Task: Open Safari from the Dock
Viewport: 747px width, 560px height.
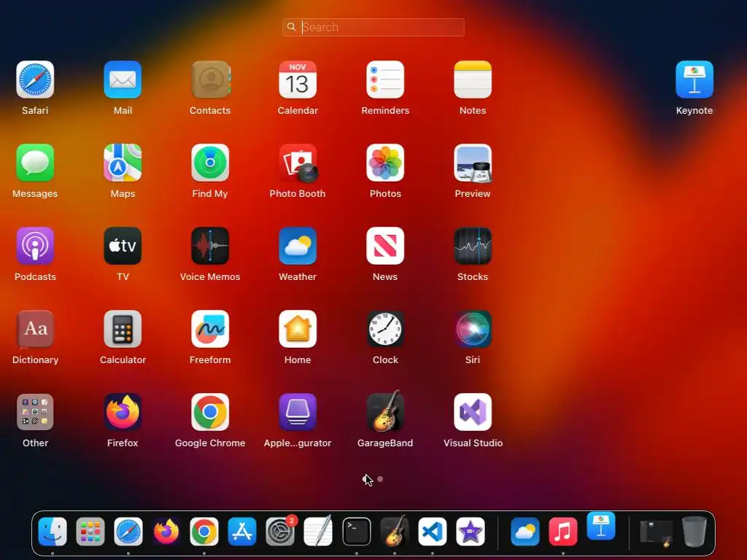Action: click(x=128, y=532)
